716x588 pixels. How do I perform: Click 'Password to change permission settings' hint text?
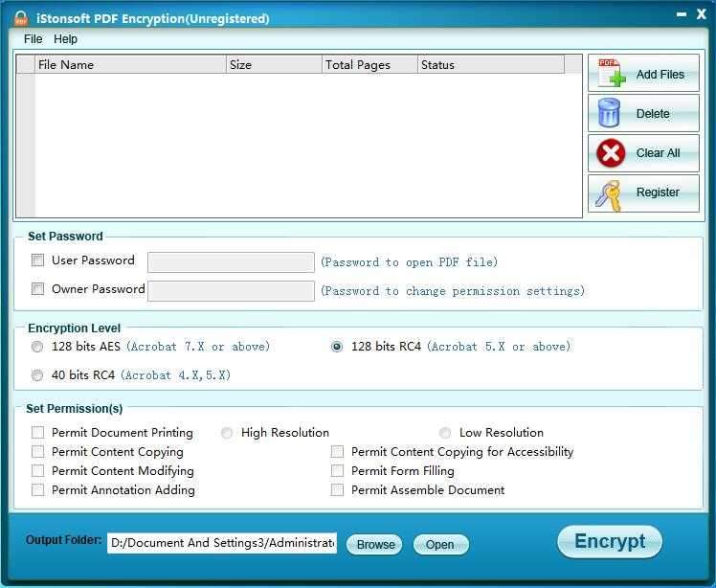click(x=453, y=291)
